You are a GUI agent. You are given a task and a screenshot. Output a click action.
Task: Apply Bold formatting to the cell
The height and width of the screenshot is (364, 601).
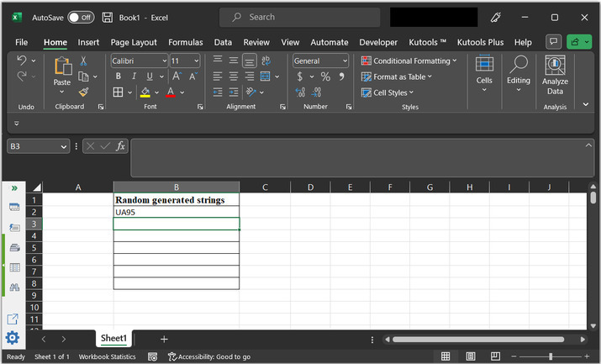(x=118, y=76)
